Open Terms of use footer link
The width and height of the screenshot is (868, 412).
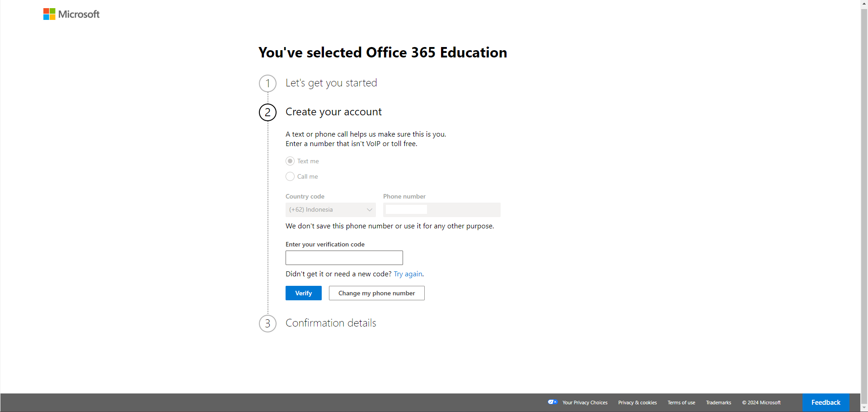681,403
